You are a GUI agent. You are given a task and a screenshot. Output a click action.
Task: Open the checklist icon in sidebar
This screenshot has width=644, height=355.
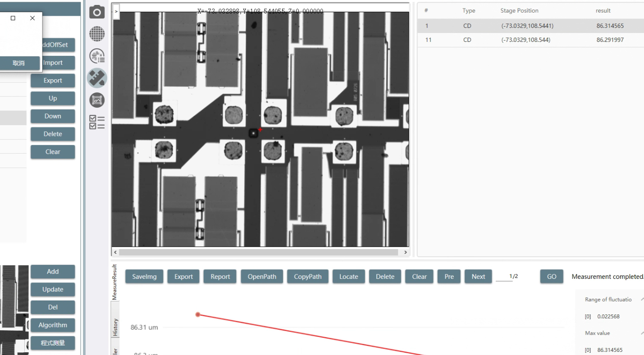click(97, 122)
